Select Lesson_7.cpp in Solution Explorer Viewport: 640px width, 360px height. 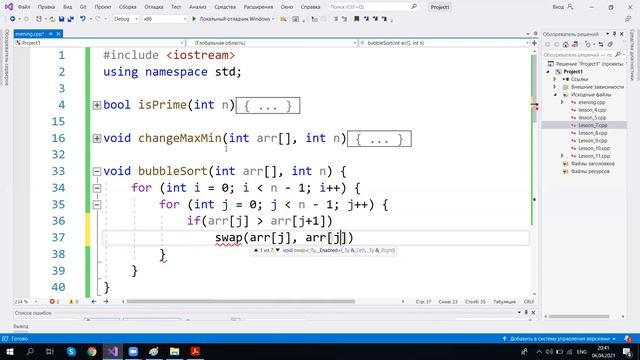click(x=593, y=125)
